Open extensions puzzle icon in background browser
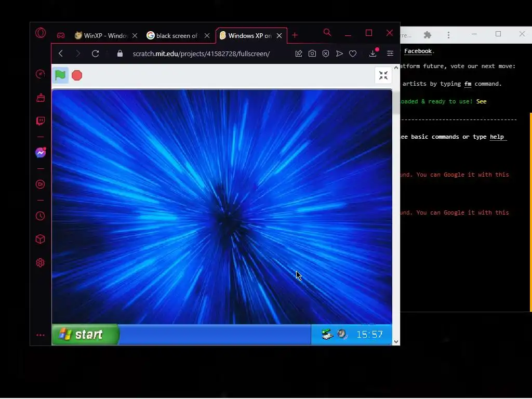532x399 pixels. tap(428, 35)
